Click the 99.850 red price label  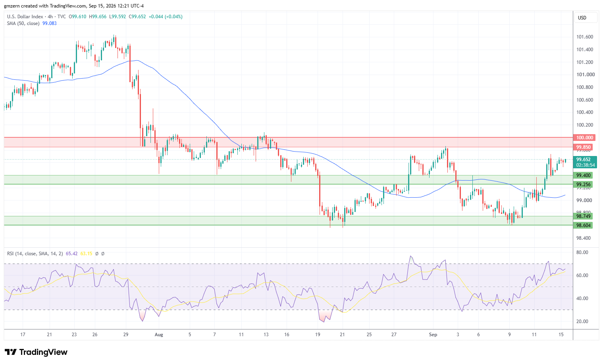pyautogui.click(x=584, y=147)
